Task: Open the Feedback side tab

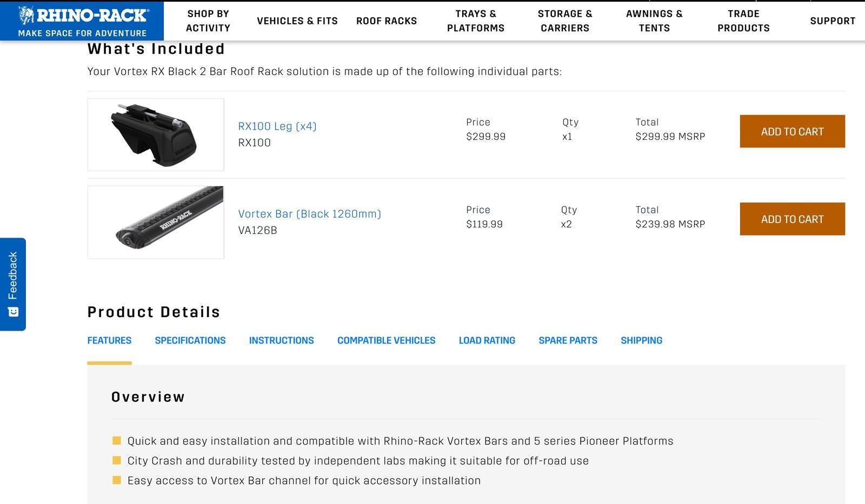Action: [13, 275]
